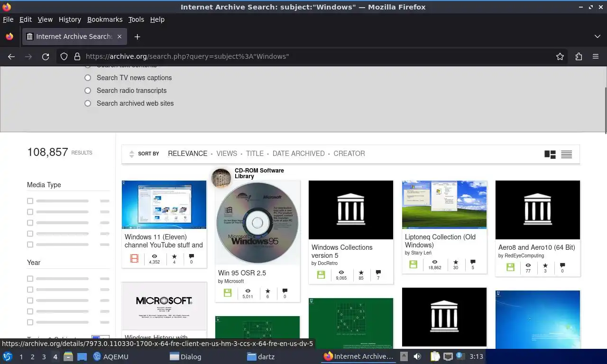607x364 pixels.
Task: Check the last Media Type filter checkbox
Action: coord(30,245)
